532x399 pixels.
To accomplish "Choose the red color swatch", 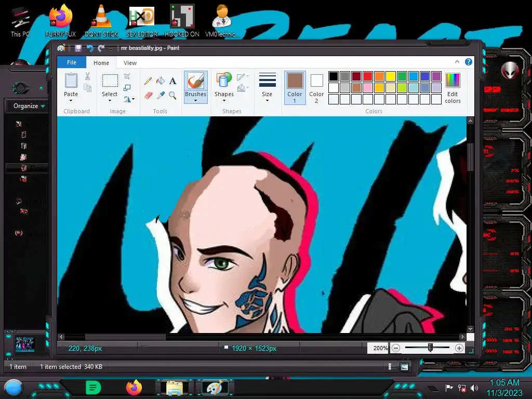I will (368, 76).
